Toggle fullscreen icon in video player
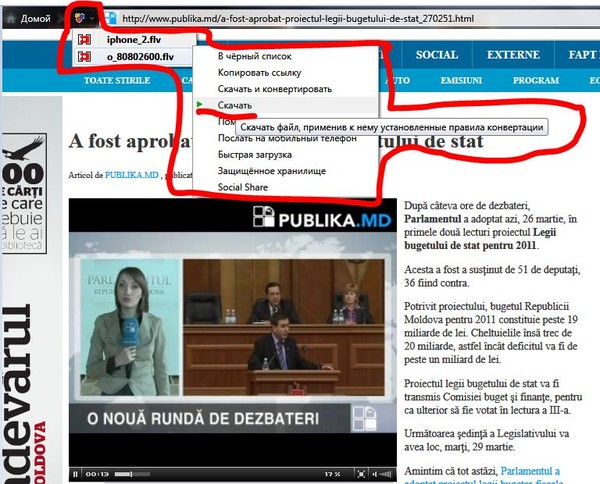The width and height of the screenshot is (600, 484). [360, 474]
